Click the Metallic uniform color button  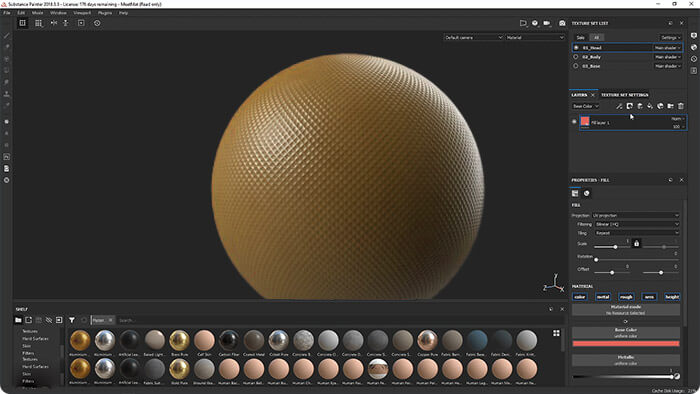click(x=626, y=360)
